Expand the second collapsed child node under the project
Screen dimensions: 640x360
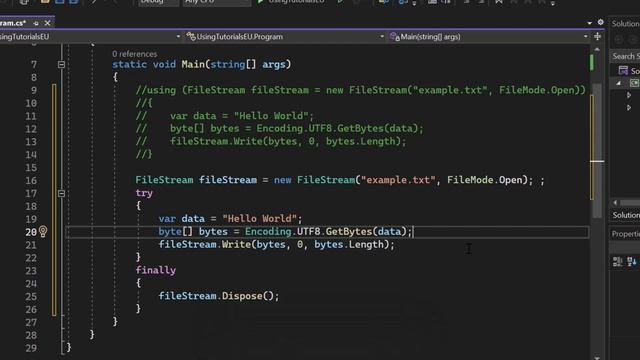(x=629, y=108)
